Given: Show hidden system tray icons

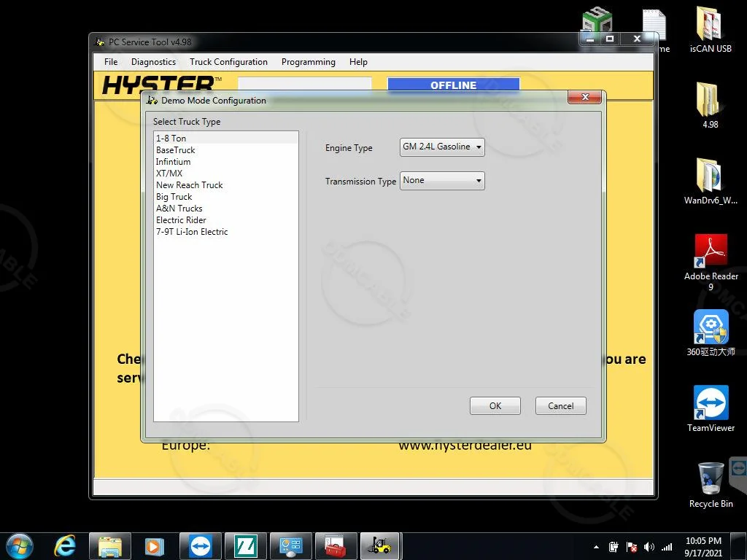Looking at the screenshot, I should click(x=596, y=547).
